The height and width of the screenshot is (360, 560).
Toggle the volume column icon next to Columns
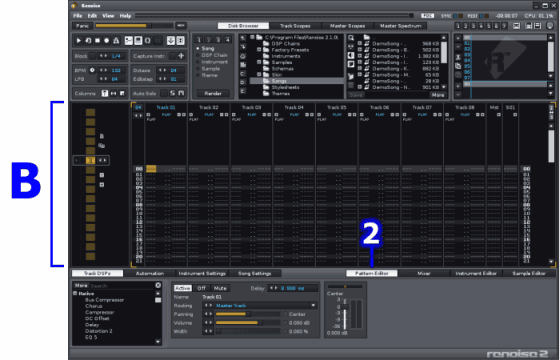coord(105,93)
